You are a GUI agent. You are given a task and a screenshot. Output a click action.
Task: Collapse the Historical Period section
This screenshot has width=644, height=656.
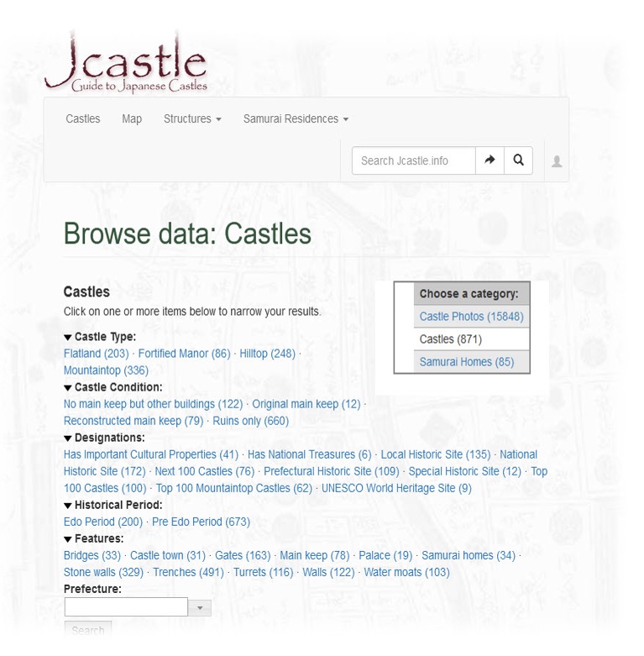coord(68,505)
